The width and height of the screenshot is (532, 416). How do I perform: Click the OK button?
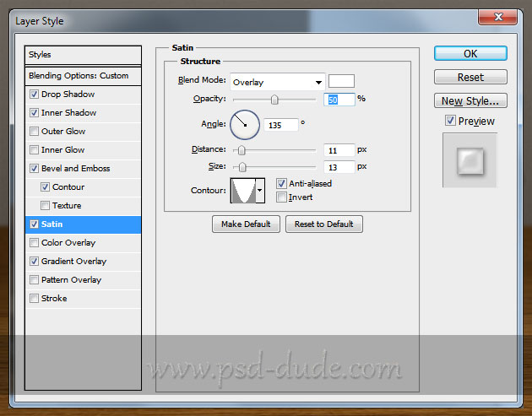[x=470, y=53]
